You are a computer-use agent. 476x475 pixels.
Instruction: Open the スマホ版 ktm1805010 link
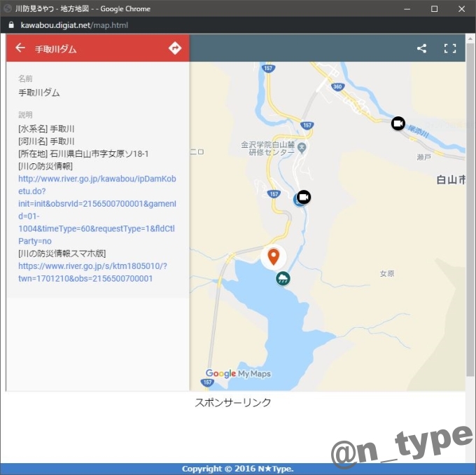[x=92, y=272]
